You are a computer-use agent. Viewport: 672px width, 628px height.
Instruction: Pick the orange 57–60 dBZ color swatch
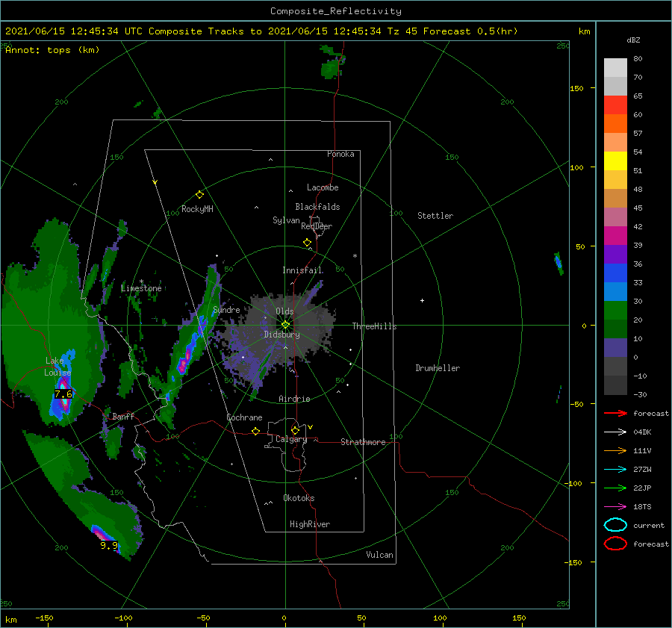pyautogui.click(x=615, y=123)
